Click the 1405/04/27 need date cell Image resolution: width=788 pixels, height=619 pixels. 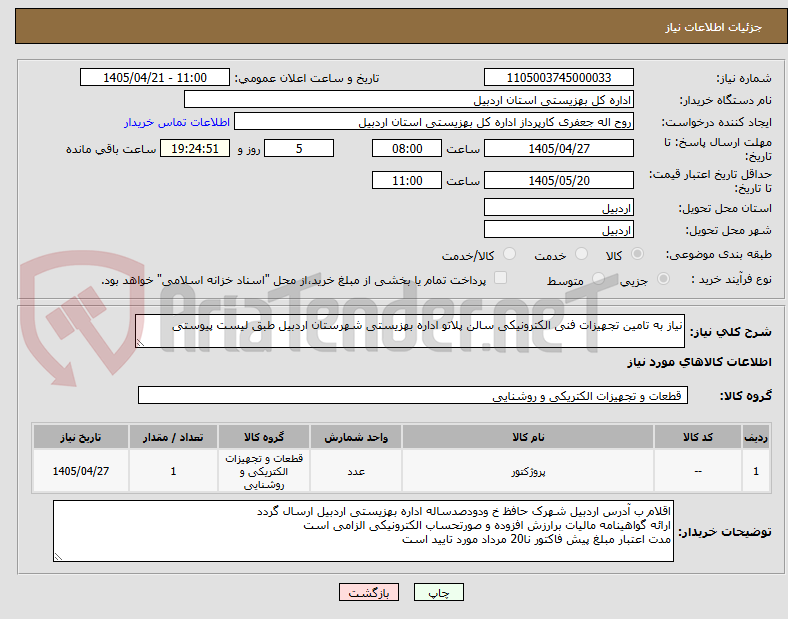pos(81,471)
